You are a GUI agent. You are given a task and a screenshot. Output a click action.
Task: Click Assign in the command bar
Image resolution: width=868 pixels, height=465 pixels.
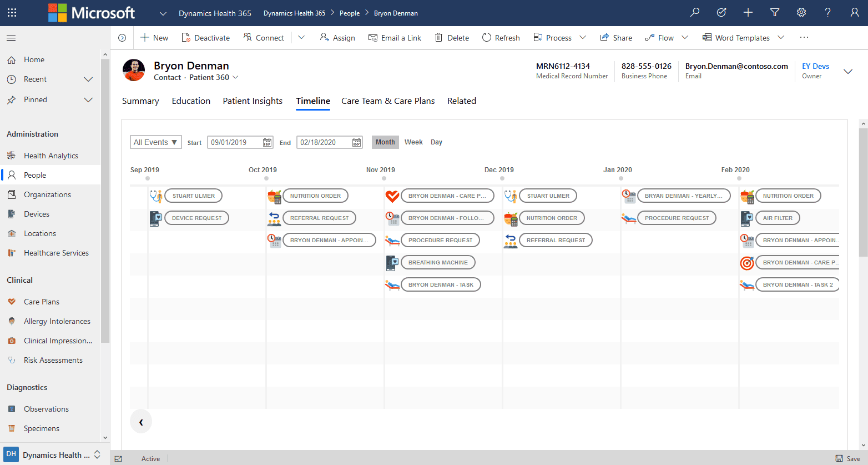(x=337, y=38)
